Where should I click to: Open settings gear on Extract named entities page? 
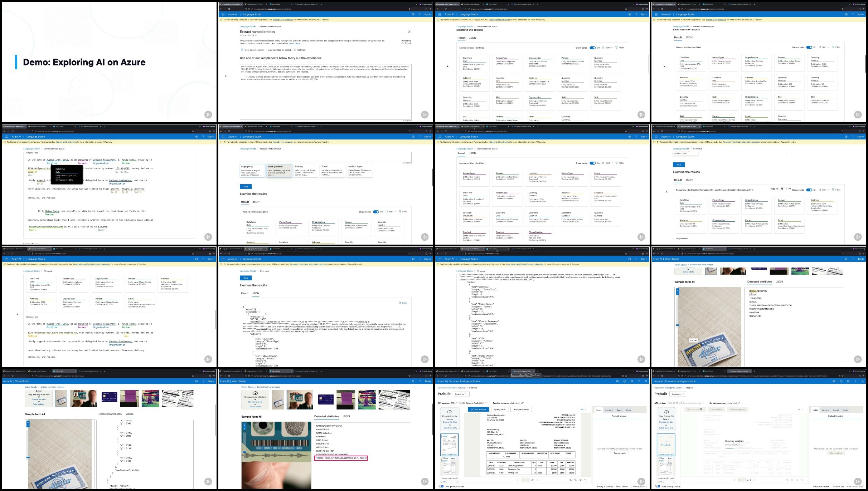[x=413, y=14]
